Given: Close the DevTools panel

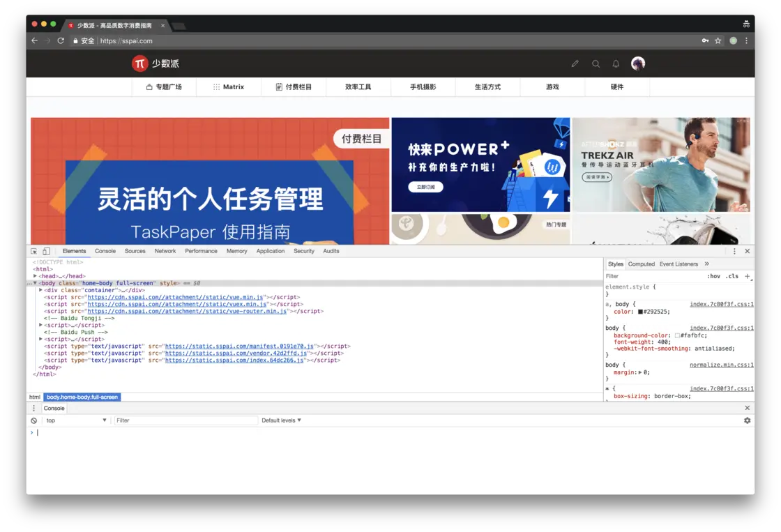Looking at the screenshot, I should 747,252.
